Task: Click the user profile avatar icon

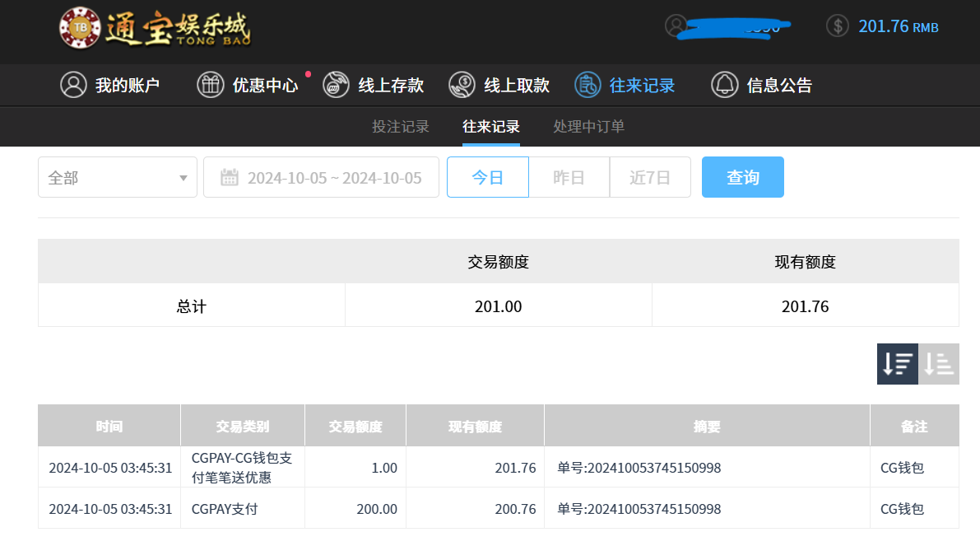Action: coord(676,26)
